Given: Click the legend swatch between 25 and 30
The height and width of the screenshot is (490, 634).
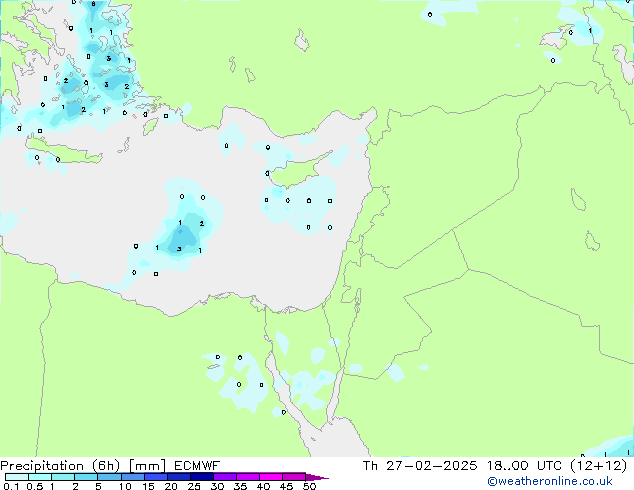Looking at the screenshot, I should coord(202,477).
